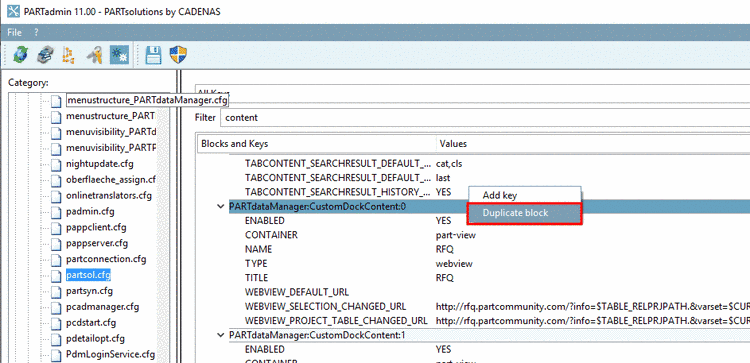Click the shield administrator icon
The width and height of the screenshot is (750, 363).
[178, 55]
